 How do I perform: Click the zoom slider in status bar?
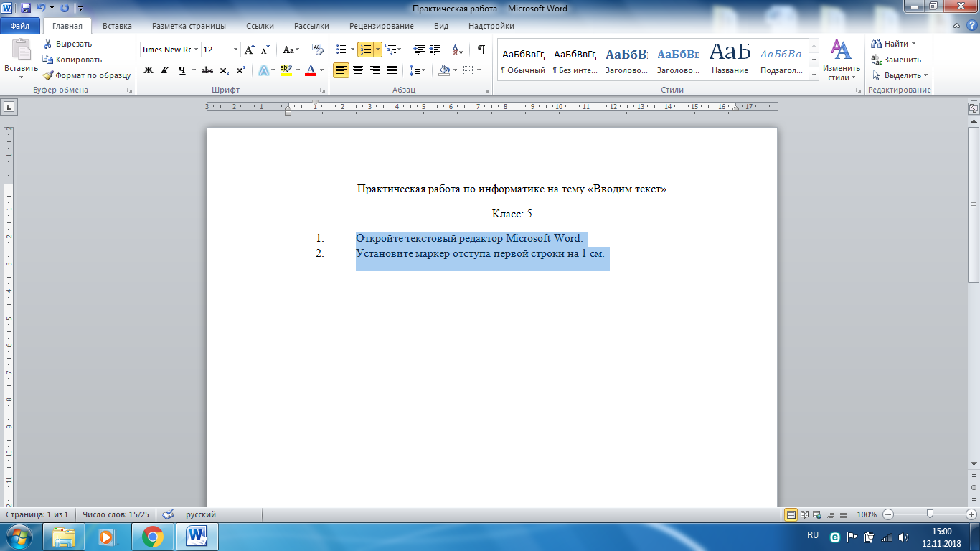coord(930,514)
